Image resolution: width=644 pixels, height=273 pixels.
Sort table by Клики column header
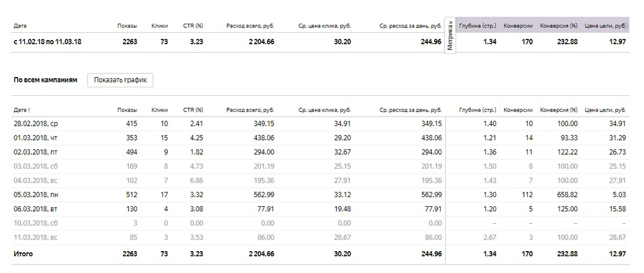(x=159, y=110)
